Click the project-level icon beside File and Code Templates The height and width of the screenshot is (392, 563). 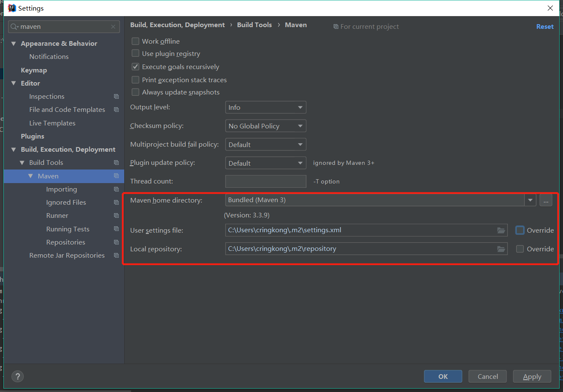coord(116,110)
